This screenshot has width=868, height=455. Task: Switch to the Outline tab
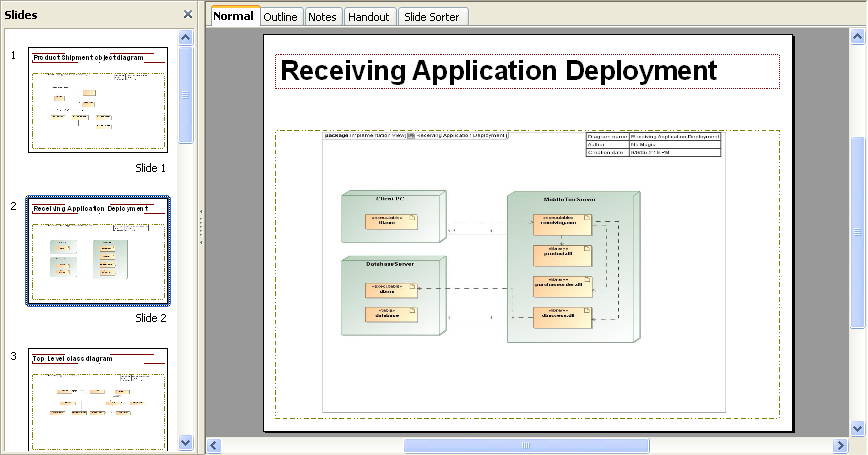click(280, 17)
